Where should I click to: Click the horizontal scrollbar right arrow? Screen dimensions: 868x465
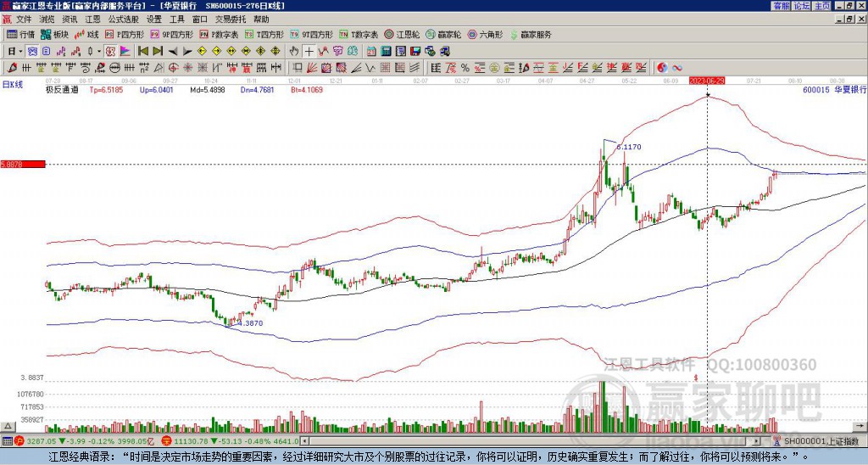pos(757,441)
